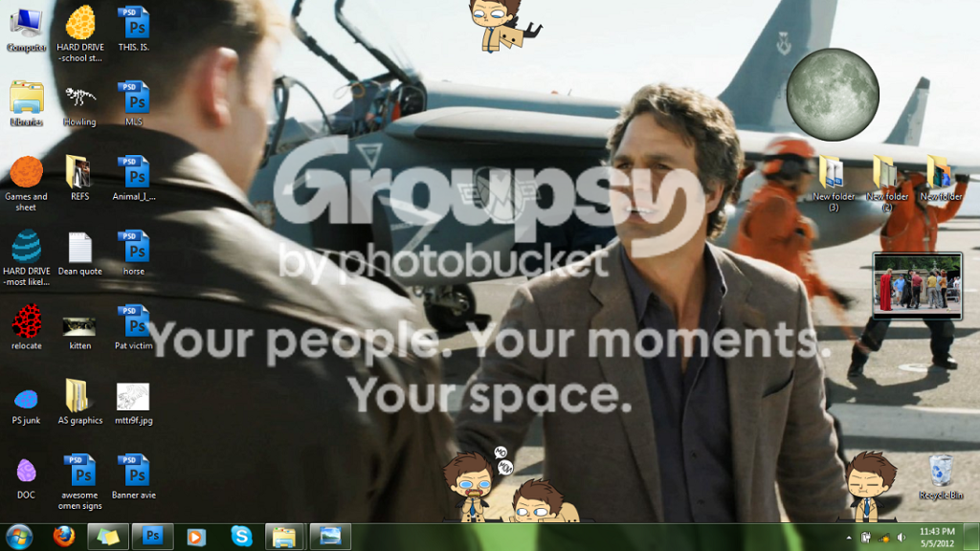Open the network signal tray icon
The width and height of the screenshot is (980, 551).
point(883,538)
